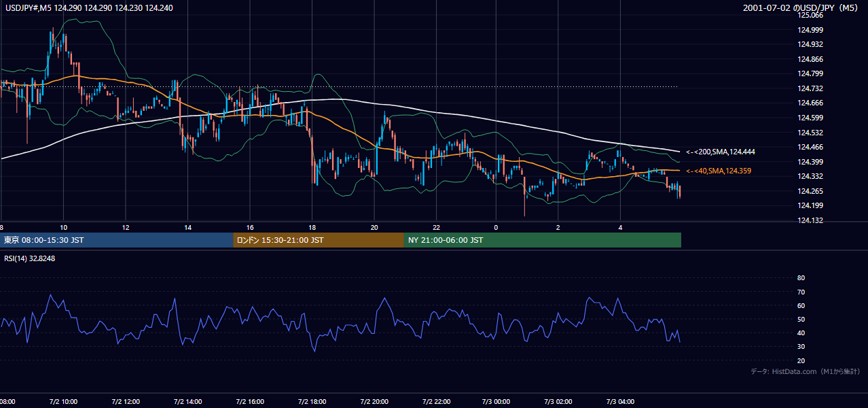This screenshot has width=868, height=408.
Task: Click the RSI(14) 32.8248 indicator label
Action: tap(29, 258)
